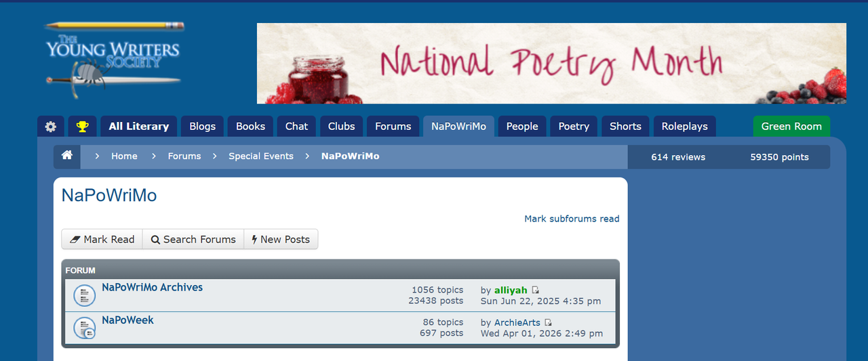Open the Shorts tab
Viewport: 868px width, 361px height.
click(625, 126)
